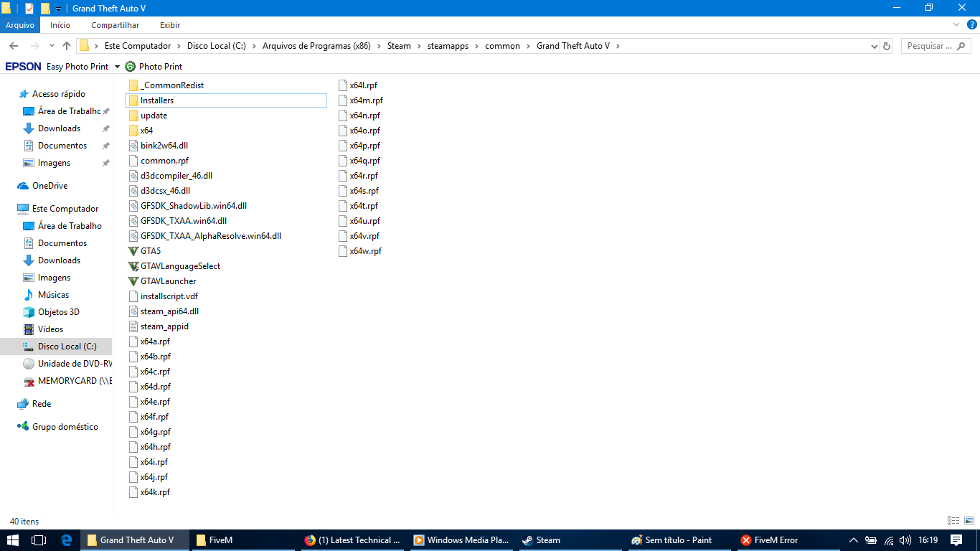
Task: Select the steam_api64.dll file icon
Action: click(133, 311)
